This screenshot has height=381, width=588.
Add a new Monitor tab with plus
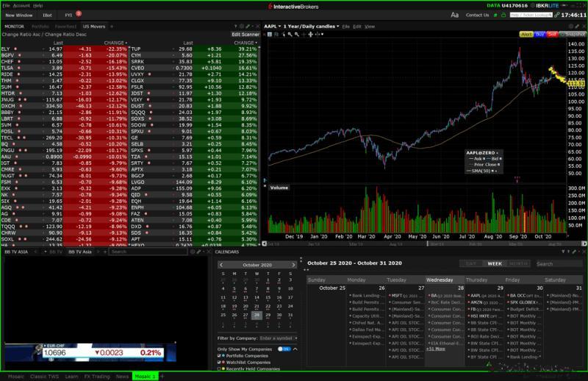112,26
